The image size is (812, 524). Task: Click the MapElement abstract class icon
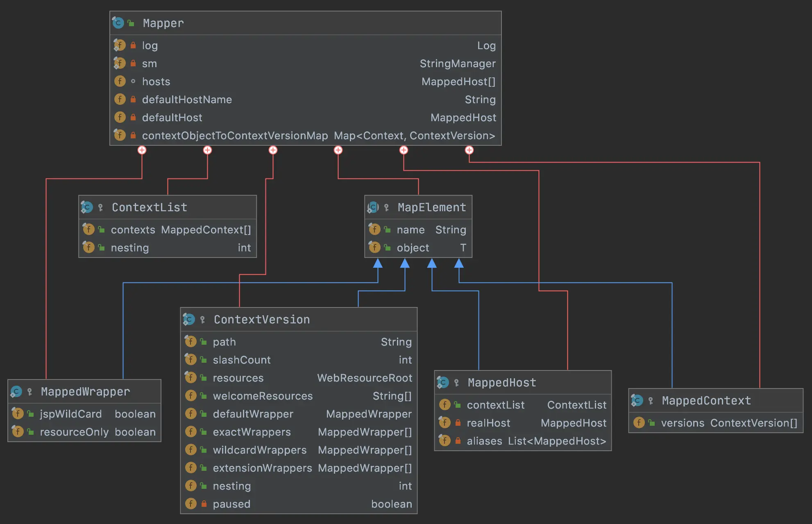373,207
